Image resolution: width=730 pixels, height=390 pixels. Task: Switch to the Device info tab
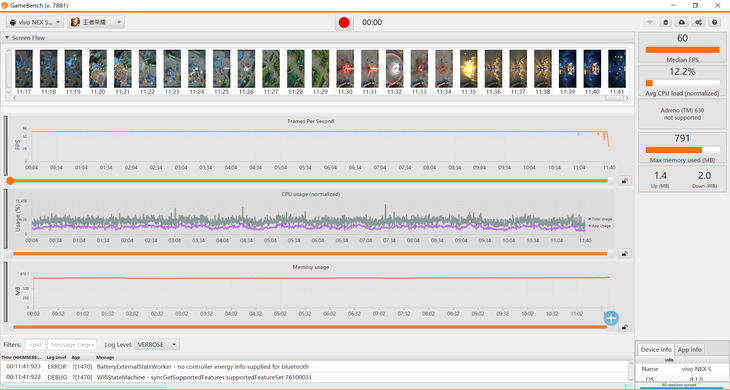point(656,350)
